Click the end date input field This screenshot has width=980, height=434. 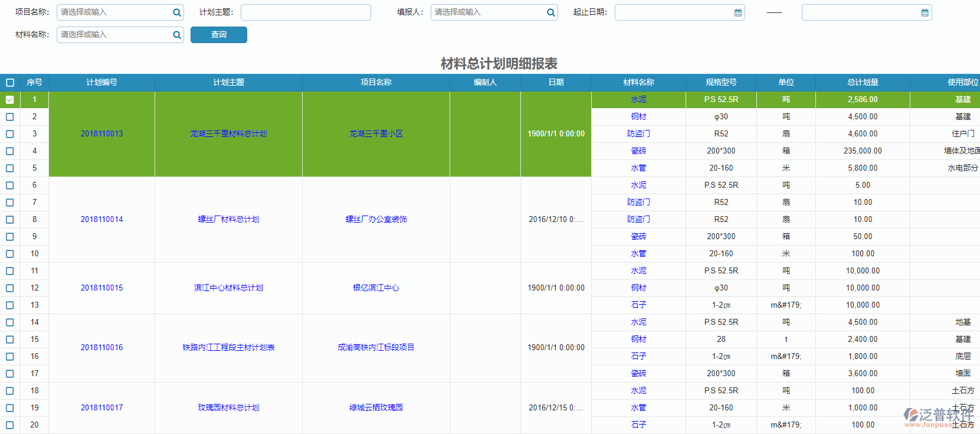[x=867, y=12]
